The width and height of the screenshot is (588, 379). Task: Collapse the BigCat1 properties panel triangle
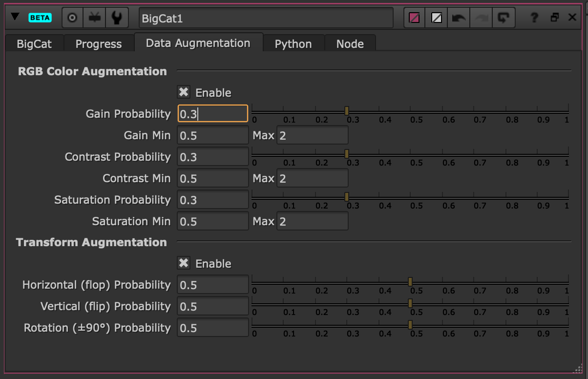click(15, 17)
